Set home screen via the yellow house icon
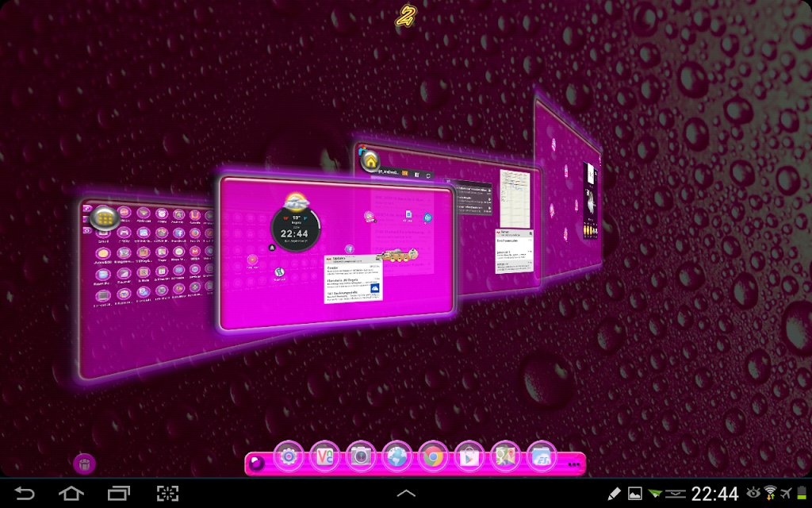812x508 pixels. [371, 161]
